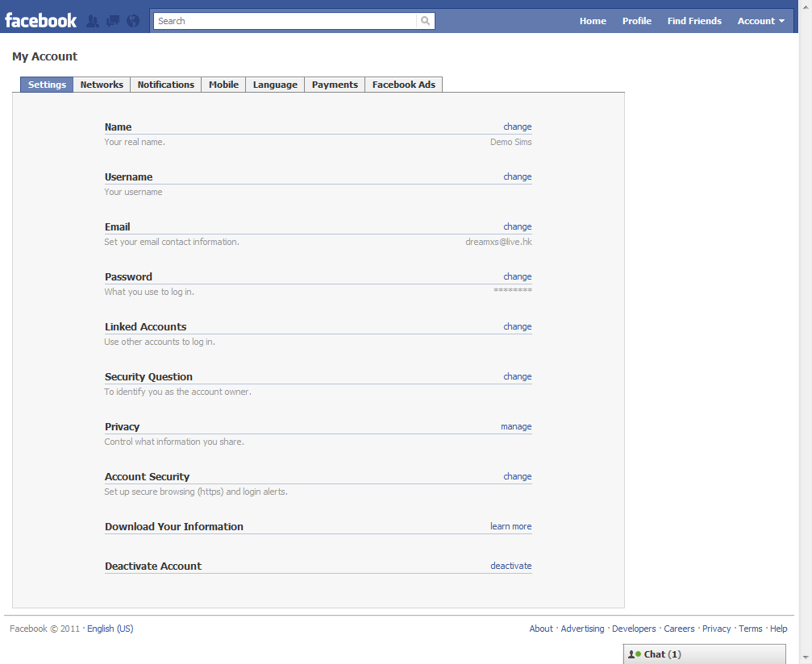The image size is (812, 664).
Task: Click the email address dreamxs@live.hk
Action: (x=498, y=242)
